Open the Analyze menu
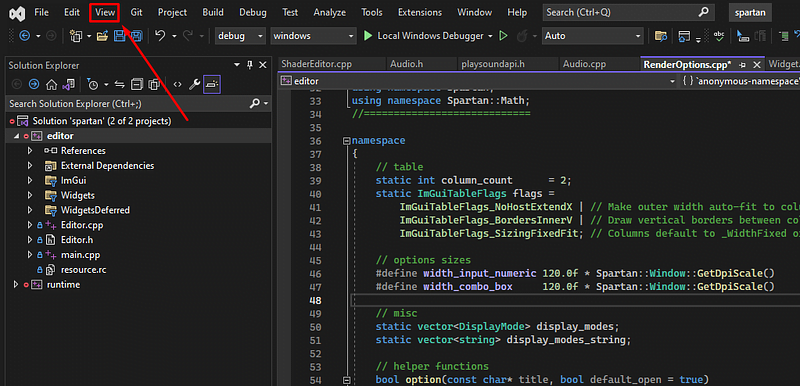Screen dimensions: 800x386 coord(330,13)
